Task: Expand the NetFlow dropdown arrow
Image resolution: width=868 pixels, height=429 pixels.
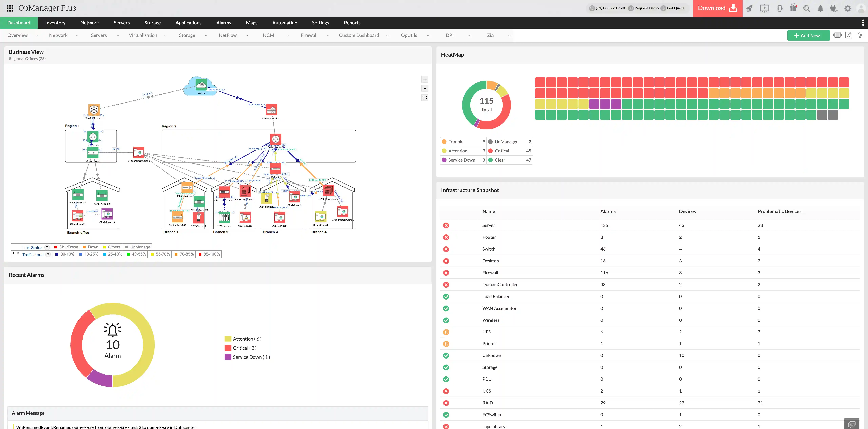Action: 247,35
